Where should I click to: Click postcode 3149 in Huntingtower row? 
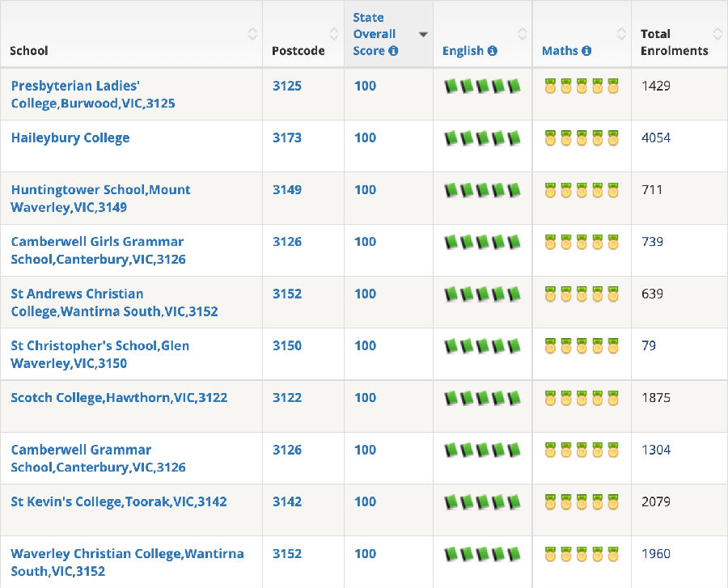[x=287, y=190]
